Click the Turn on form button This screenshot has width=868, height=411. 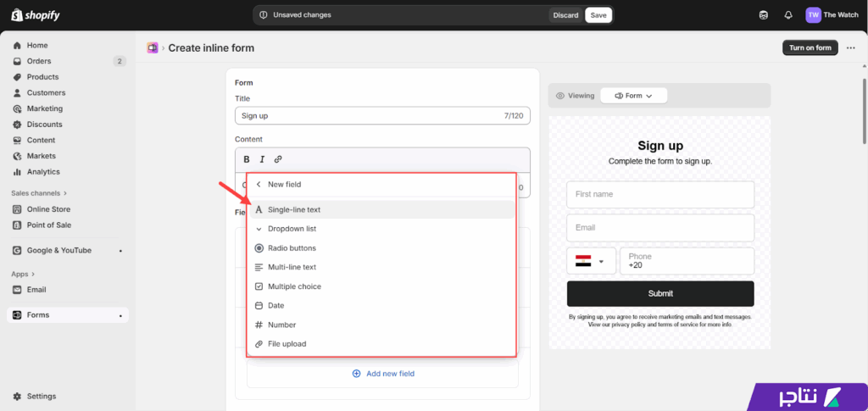(x=810, y=47)
